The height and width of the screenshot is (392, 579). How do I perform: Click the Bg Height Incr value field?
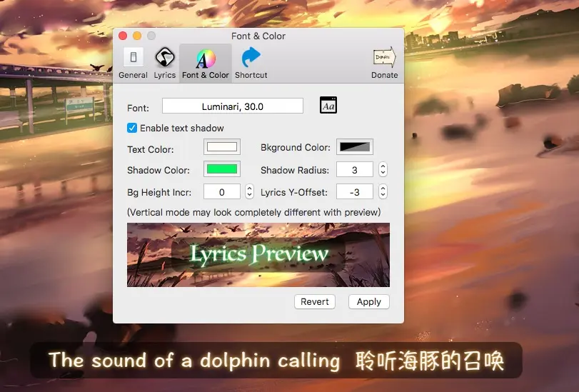221,192
